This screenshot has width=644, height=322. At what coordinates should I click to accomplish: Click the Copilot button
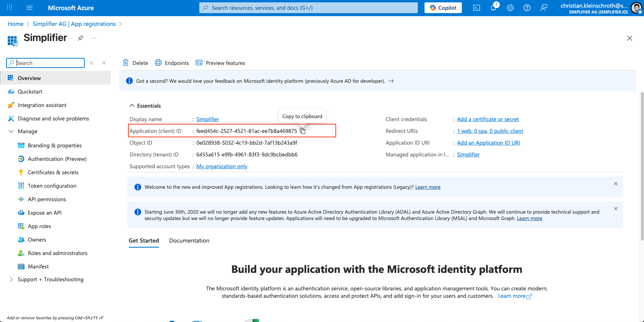[443, 8]
